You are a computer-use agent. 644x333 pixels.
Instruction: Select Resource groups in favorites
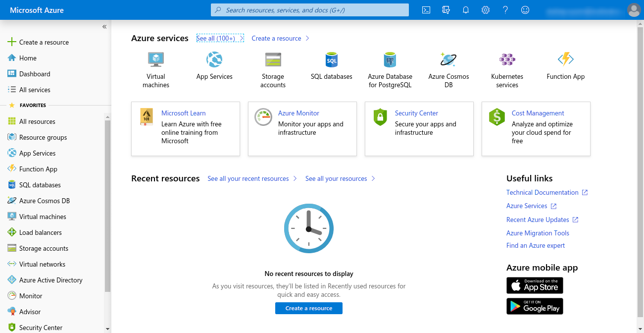[43, 137]
